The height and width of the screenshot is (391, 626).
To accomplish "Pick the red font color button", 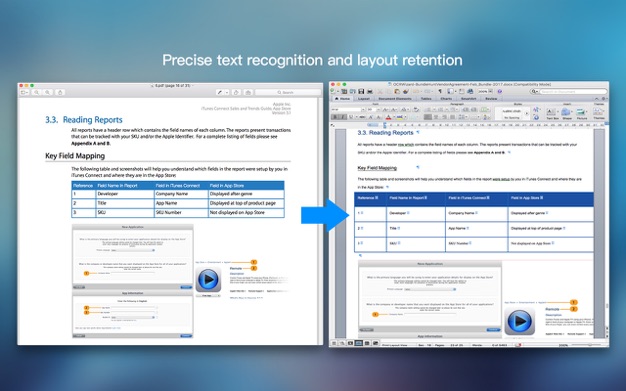I will [x=388, y=117].
